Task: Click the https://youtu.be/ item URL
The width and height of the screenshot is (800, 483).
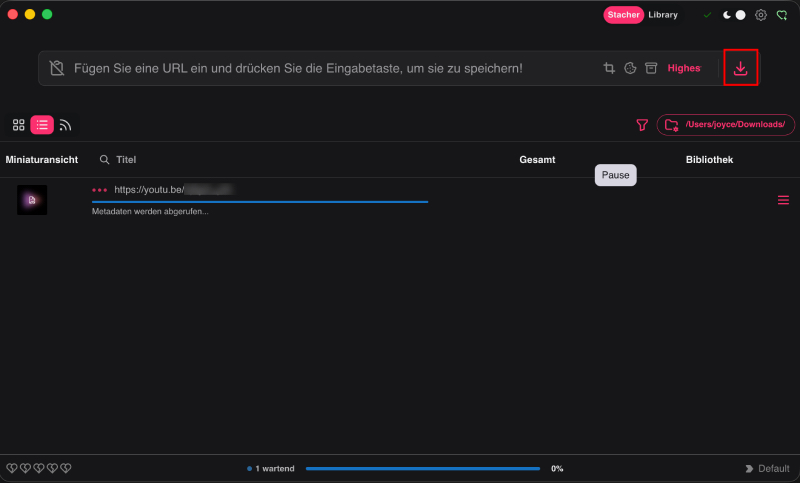Action: pyautogui.click(x=173, y=190)
